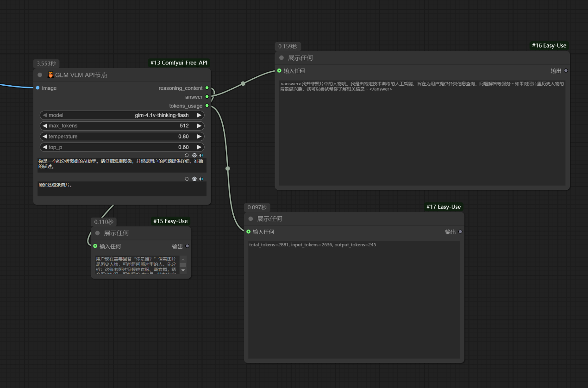Click the reasoning_content output port
588x388 pixels.
click(x=207, y=88)
